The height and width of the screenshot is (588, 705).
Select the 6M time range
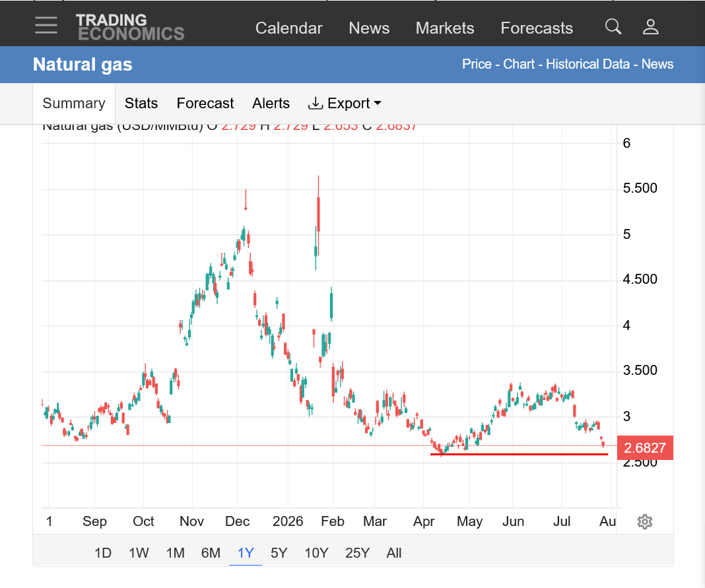coord(211,553)
